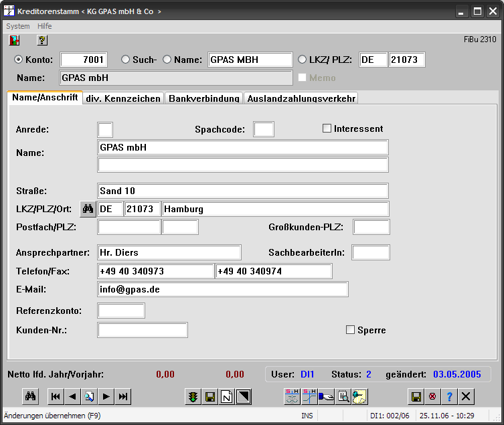Select the Name search radio button
This screenshot has height=425, width=504.
pos(167,60)
